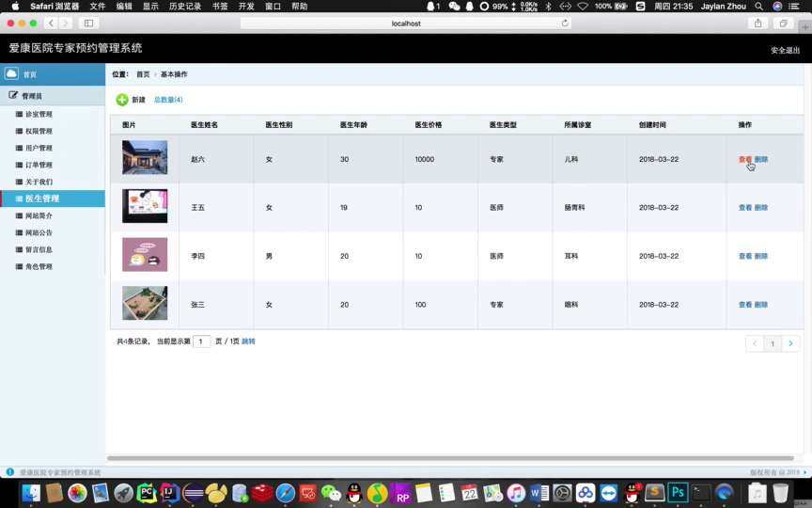Launch PyCharm from the dock
The height and width of the screenshot is (508, 812).
pyautogui.click(x=147, y=493)
